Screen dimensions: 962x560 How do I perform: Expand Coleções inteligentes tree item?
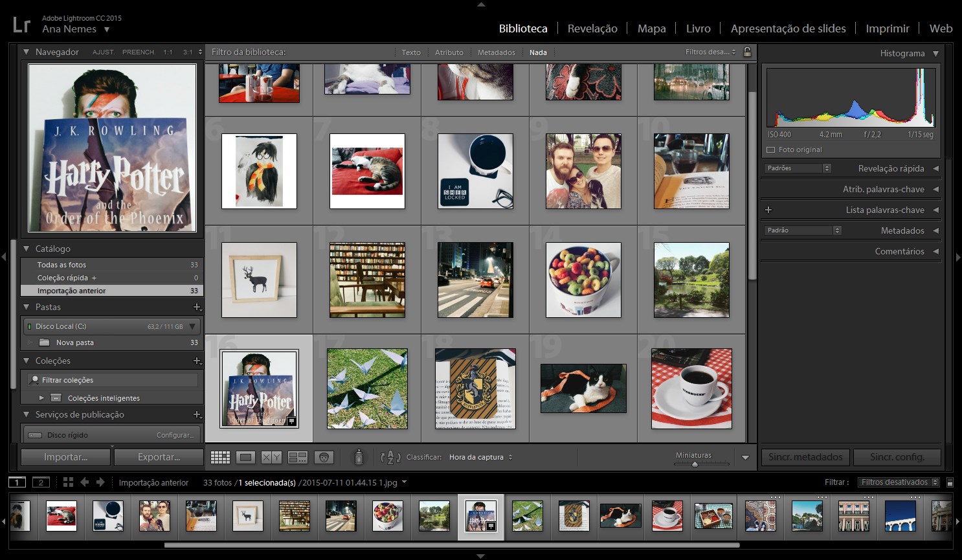[x=41, y=398]
